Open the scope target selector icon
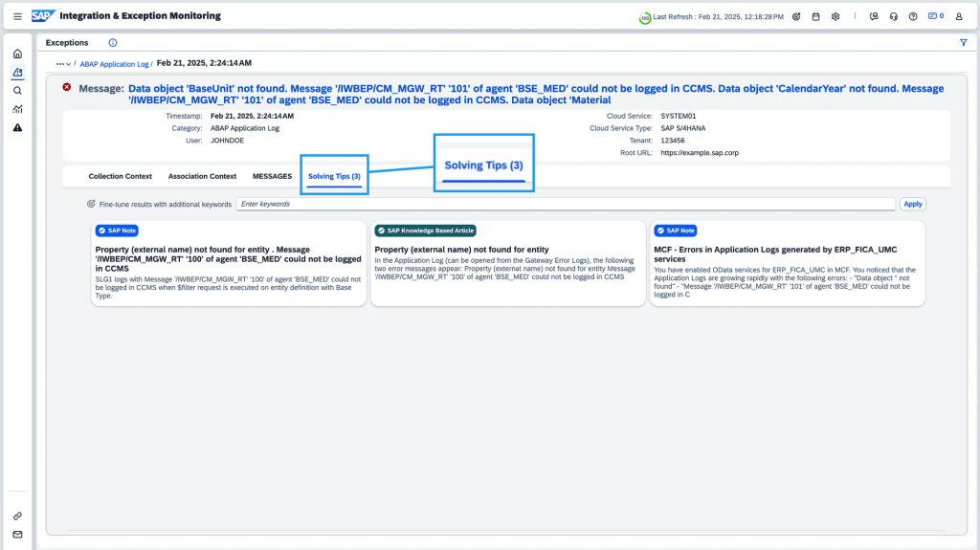Image resolution: width=980 pixels, height=550 pixels. tap(796, 17)
